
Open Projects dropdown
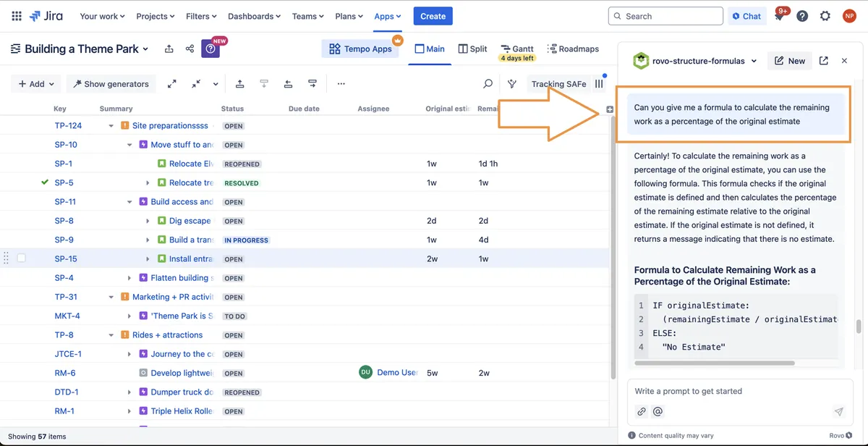[x=156, y=16]
